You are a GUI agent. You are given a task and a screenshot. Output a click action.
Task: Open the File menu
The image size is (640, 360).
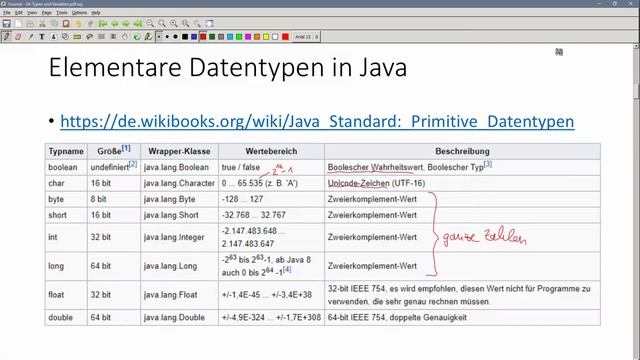click(7, 13)
